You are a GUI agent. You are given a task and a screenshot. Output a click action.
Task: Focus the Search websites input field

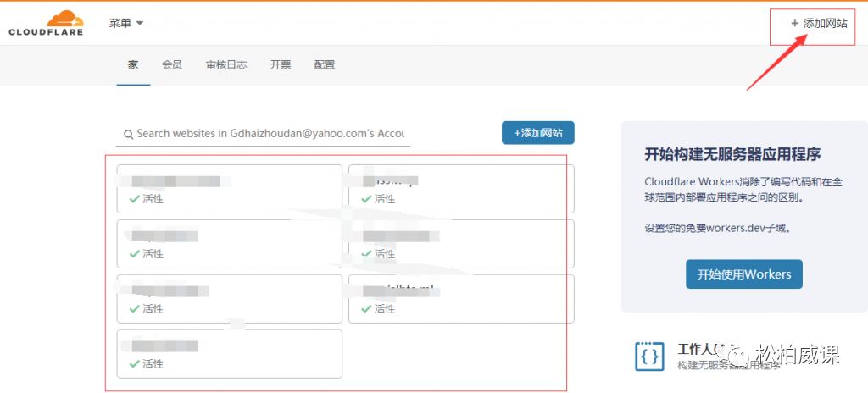click(x=270, y=133)
